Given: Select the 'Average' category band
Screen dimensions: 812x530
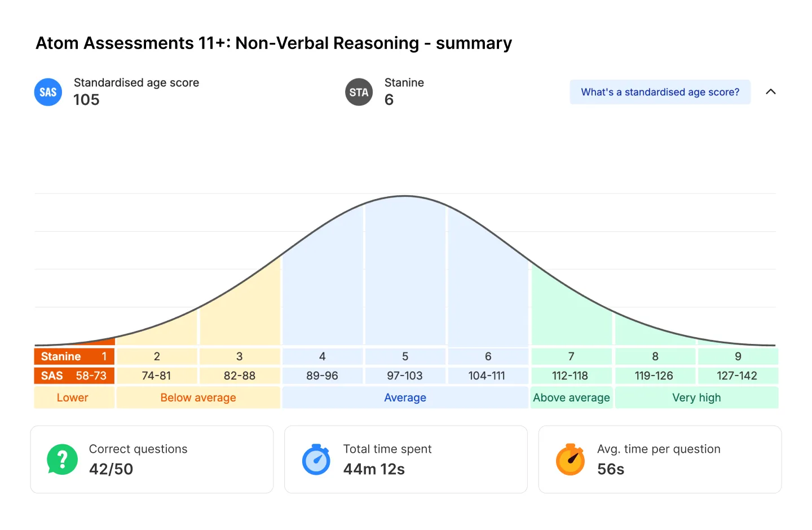Looking at the screenshot, I should [405, 397].
